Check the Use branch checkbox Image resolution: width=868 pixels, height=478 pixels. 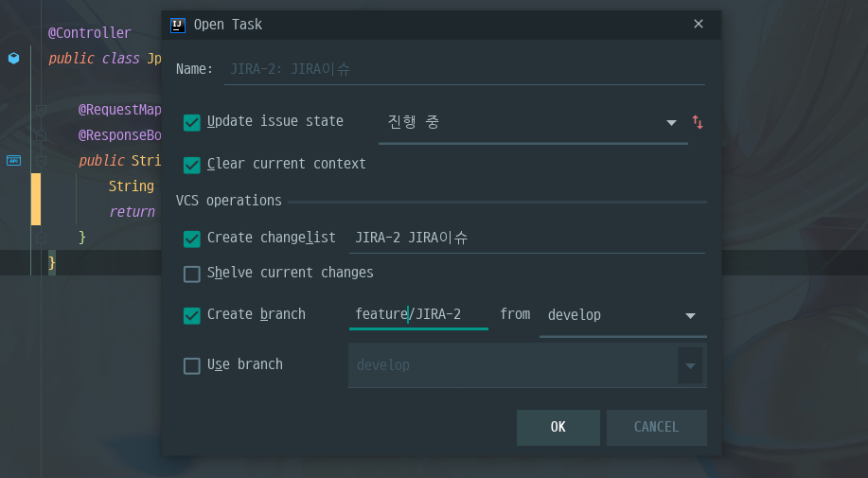tap(191, 365)
